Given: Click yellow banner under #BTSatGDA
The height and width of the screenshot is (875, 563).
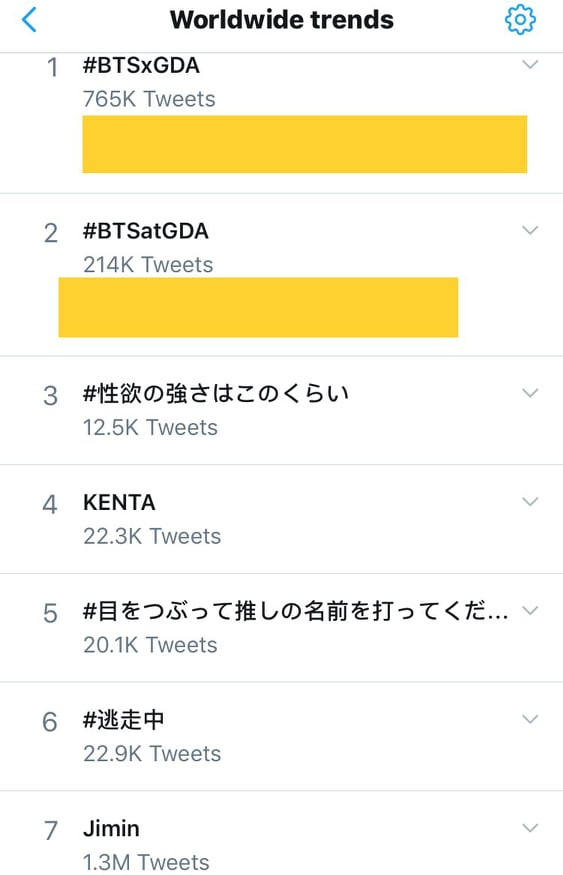Looking at the screenshot, I should [258, 307].
